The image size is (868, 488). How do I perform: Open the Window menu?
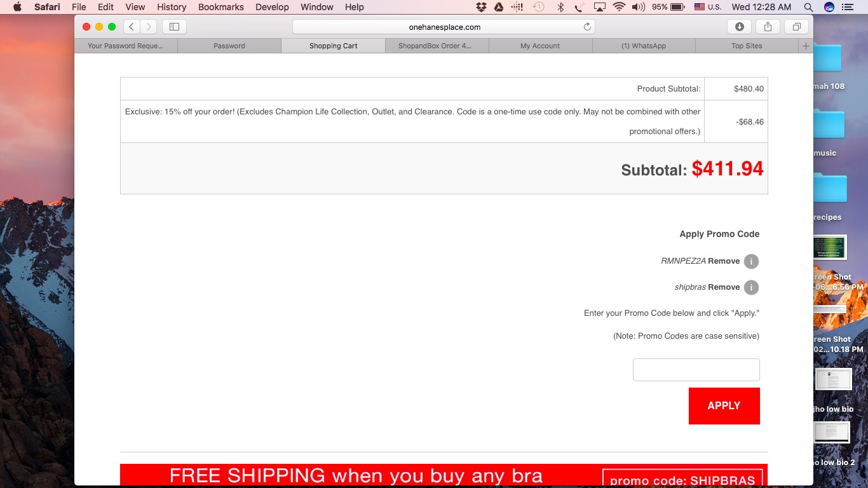(x=316, y=7)
